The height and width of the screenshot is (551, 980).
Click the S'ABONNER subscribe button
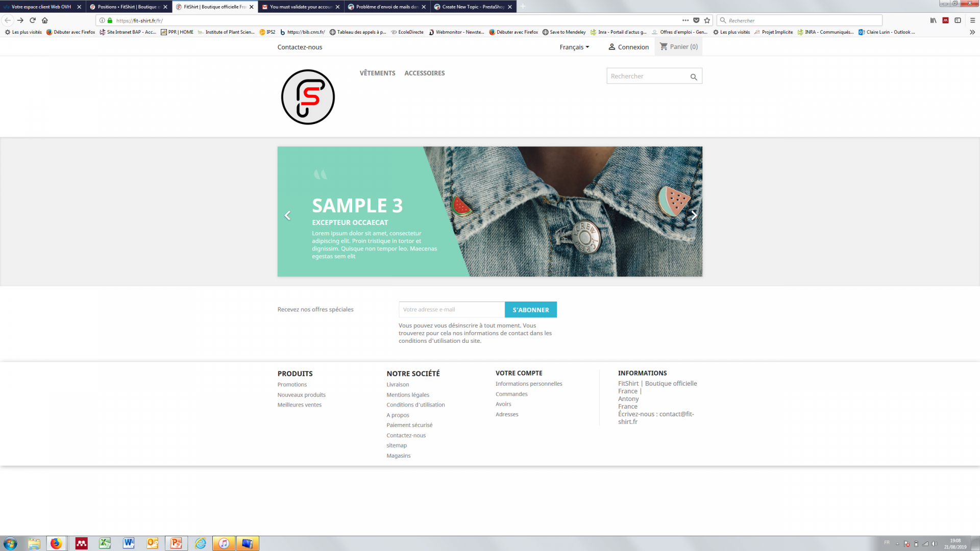[530, 310]
